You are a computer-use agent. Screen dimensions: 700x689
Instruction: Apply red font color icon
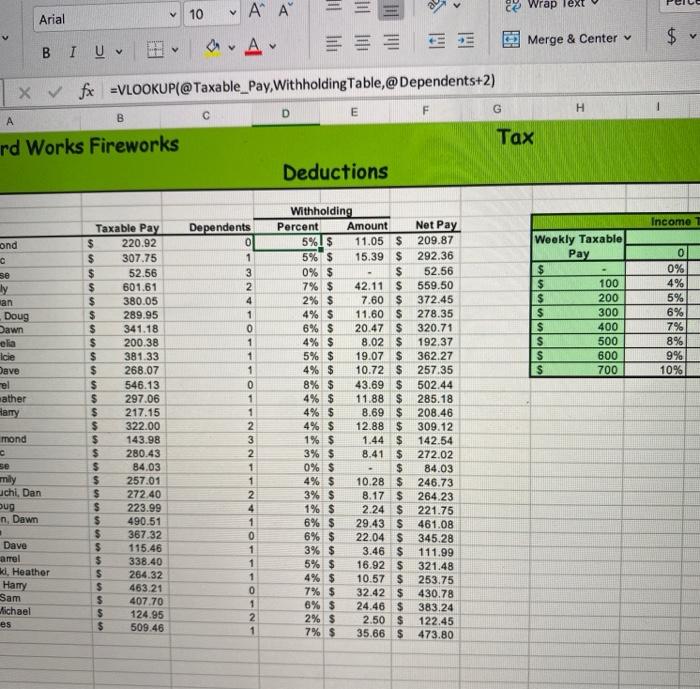[x=253, y=46]
